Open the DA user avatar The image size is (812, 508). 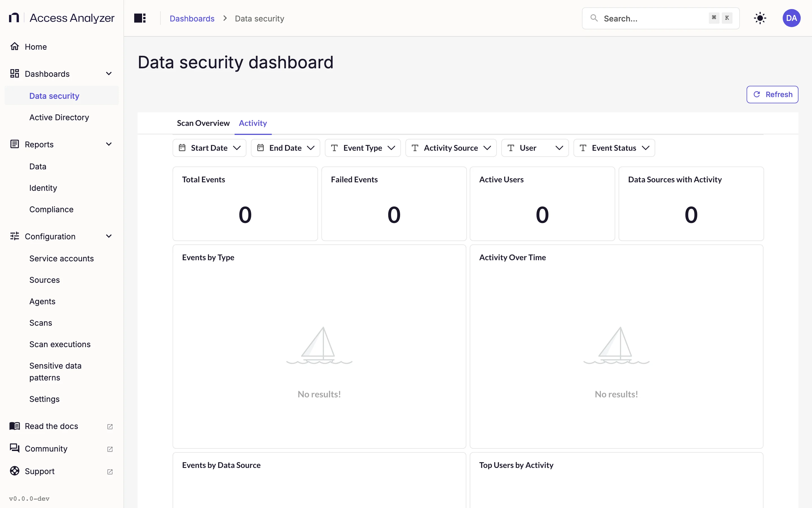pyautogui.click(x=791, y=18)
